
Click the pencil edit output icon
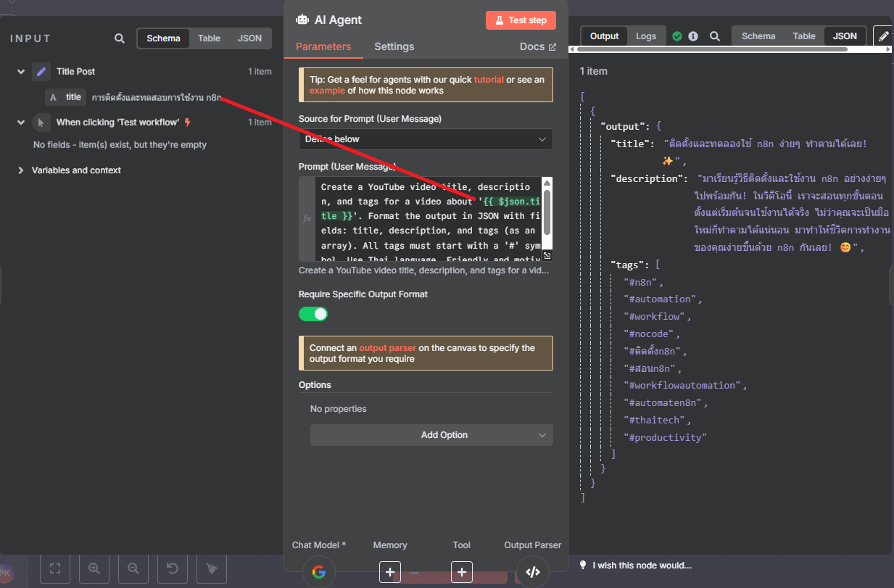[x=883, y=36]
